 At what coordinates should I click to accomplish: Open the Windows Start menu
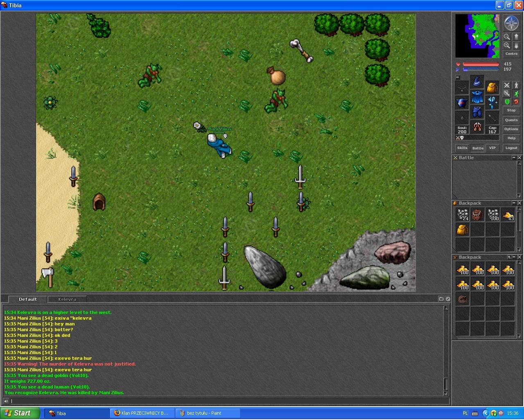coord(20,413)
